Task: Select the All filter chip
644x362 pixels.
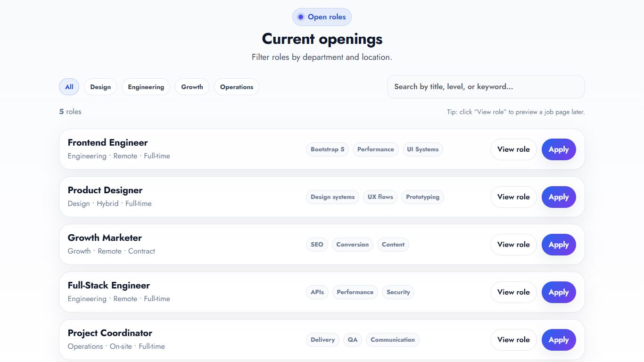Action: pyautogui.click(x=69, y=87)
